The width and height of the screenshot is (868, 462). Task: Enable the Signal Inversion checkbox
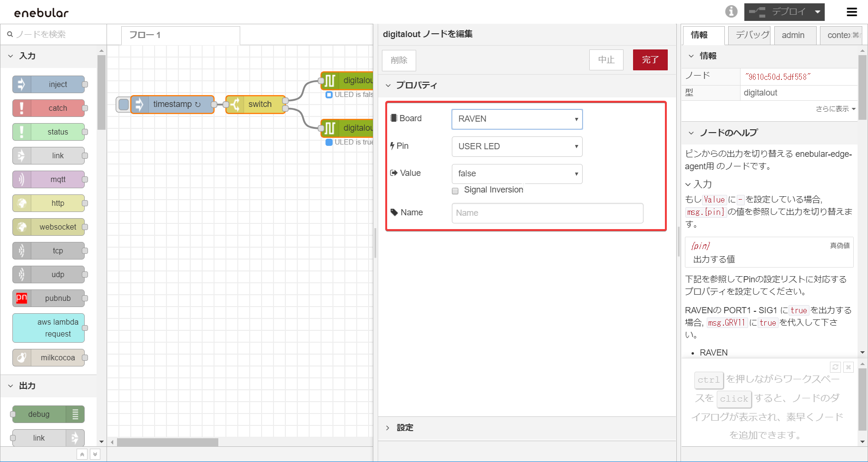(x=455, y=191)
